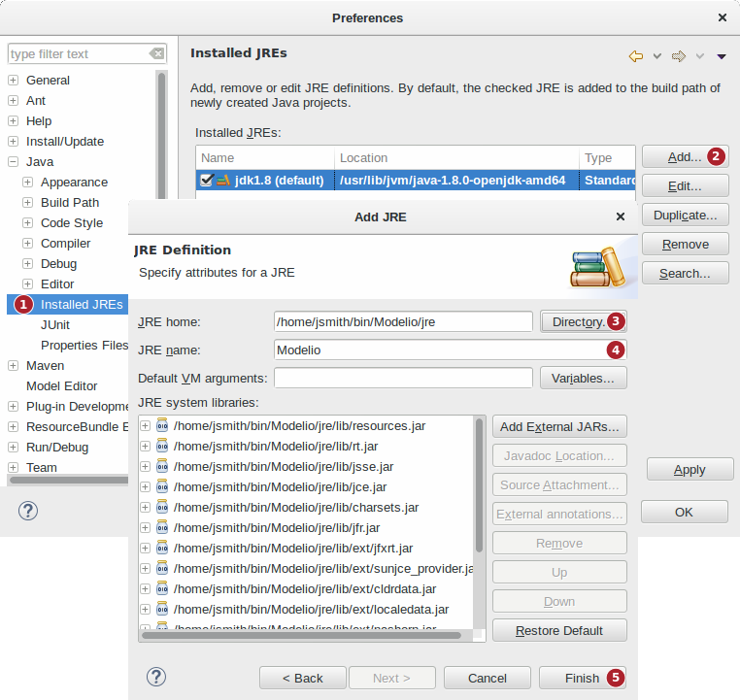Click the jar icon beside resources.jar

coord(162,426)
